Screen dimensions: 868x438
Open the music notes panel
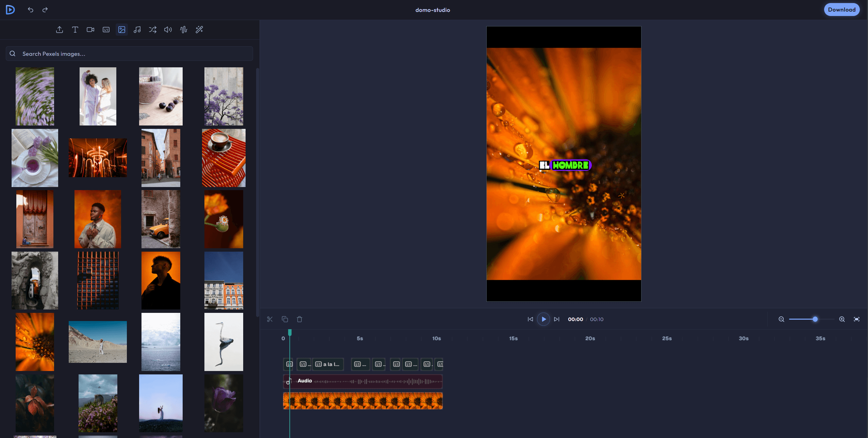click(x=137, y=30)
